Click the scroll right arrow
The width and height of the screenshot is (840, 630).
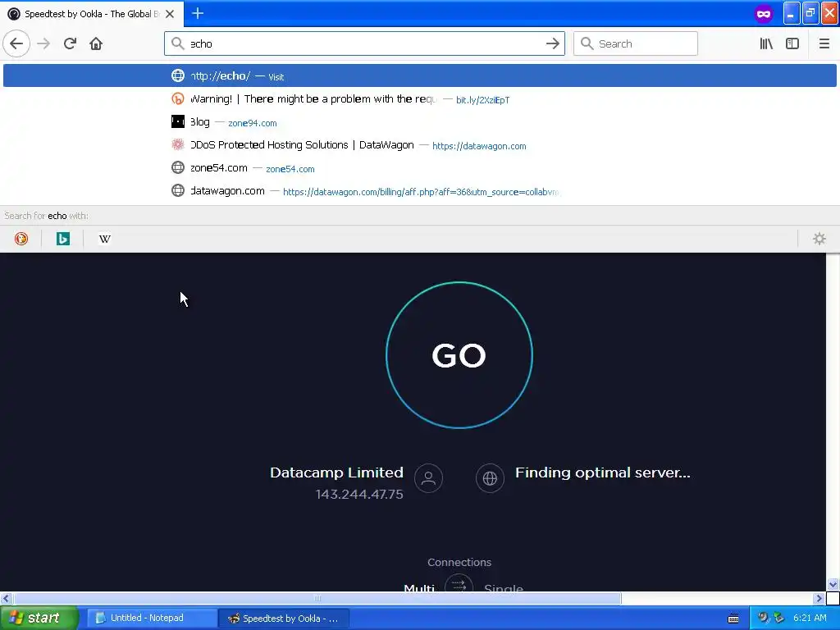tap(819, 598)
